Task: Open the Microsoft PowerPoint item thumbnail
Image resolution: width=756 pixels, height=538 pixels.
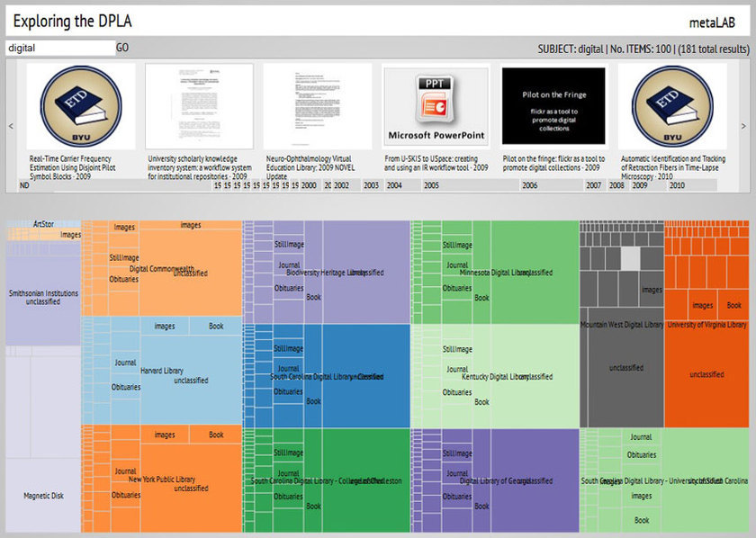Action: [436, 106]
